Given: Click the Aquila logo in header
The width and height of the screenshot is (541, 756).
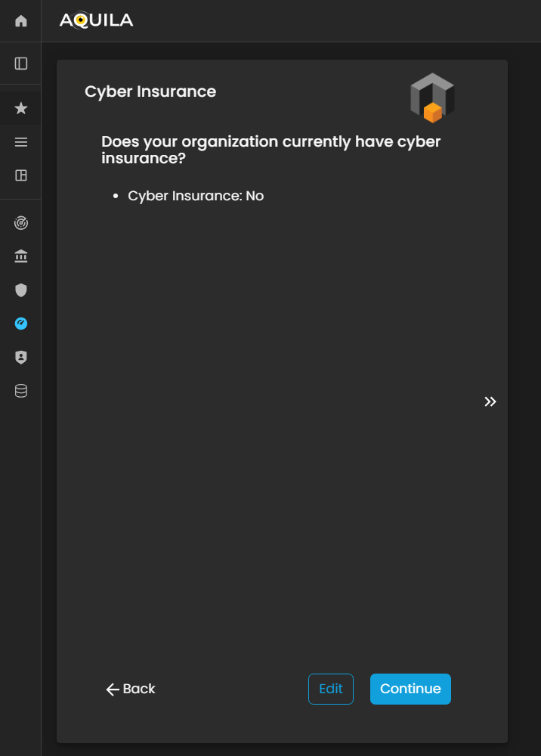Looking at the screenshot, I should coord(96,20).
